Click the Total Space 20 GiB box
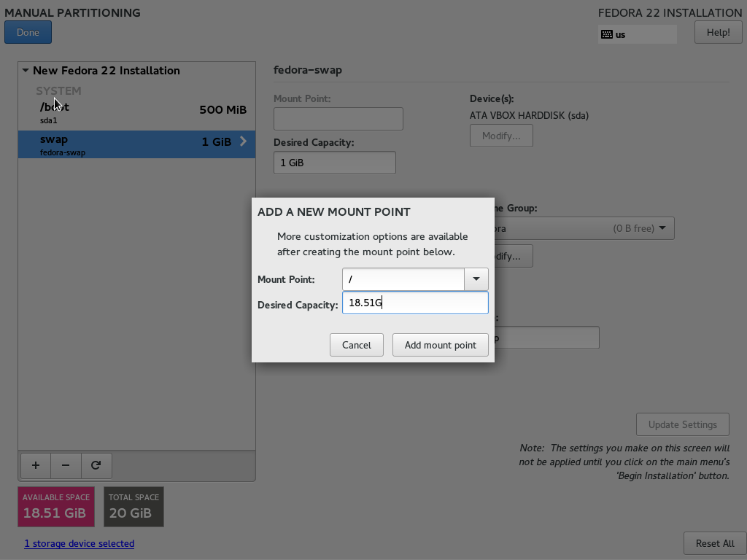This screenshot has height=560, width=747. 134,507
